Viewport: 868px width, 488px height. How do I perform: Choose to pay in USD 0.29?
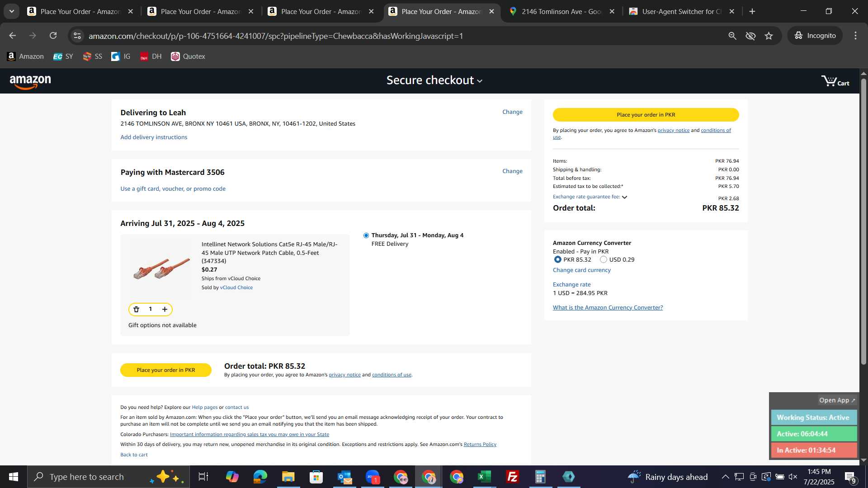(603, 260)
